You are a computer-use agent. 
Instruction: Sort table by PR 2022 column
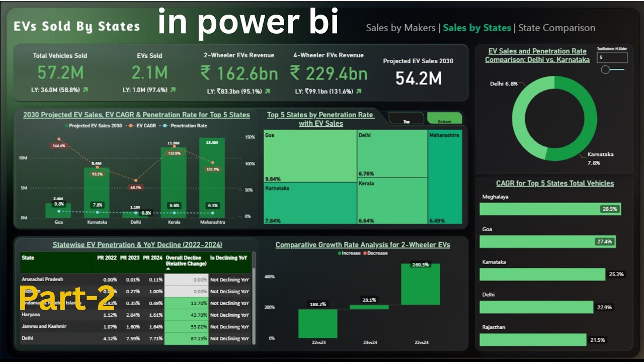[x=107, y=257]
